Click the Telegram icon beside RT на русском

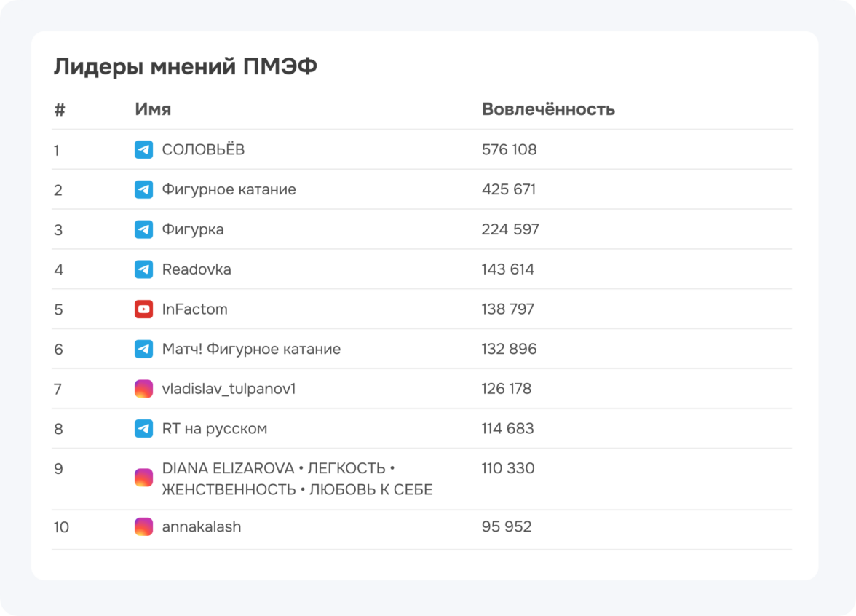click(x=144, y=429)
